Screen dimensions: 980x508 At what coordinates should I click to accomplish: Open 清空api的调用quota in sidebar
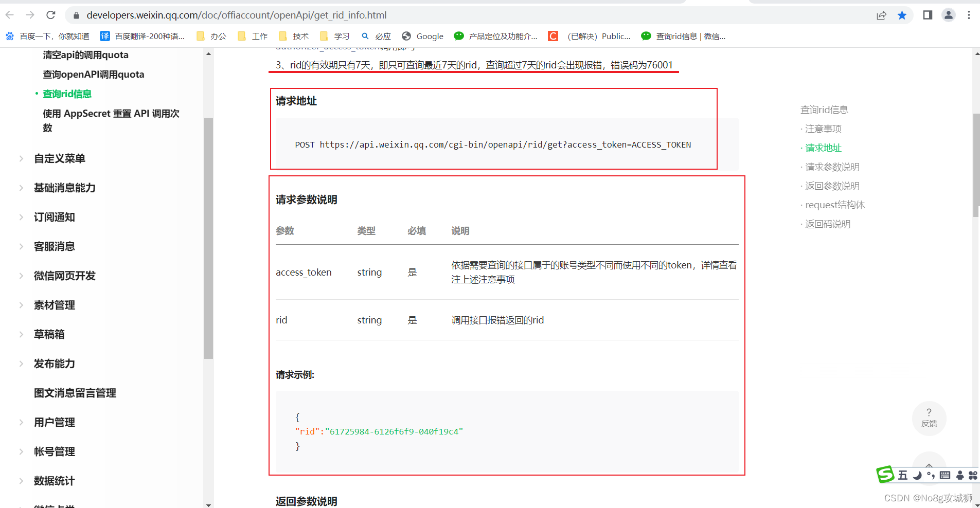85,55
